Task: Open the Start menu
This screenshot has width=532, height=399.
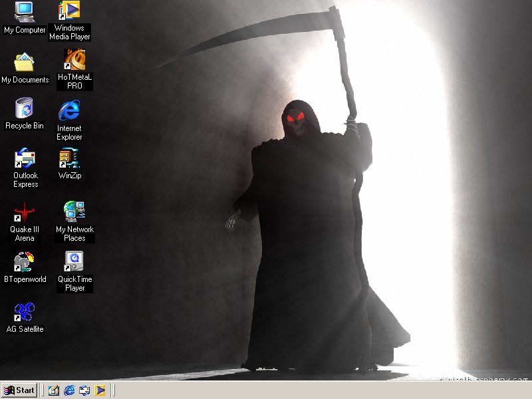Action: 19,390
